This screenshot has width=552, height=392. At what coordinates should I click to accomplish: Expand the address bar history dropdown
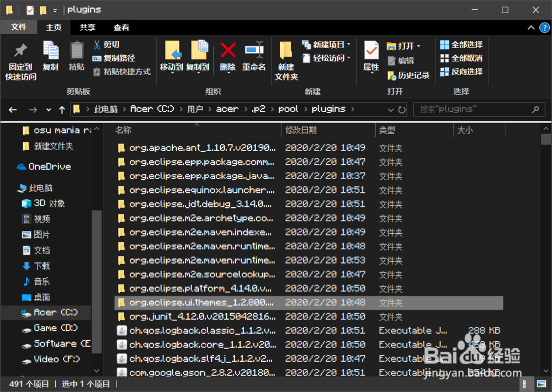[x=390, y=110]
